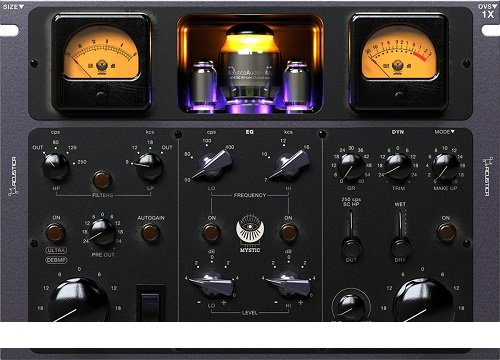This screenshot has width=500, height=360.
Task: Select the DEBMP button
Action: point(56,260)
